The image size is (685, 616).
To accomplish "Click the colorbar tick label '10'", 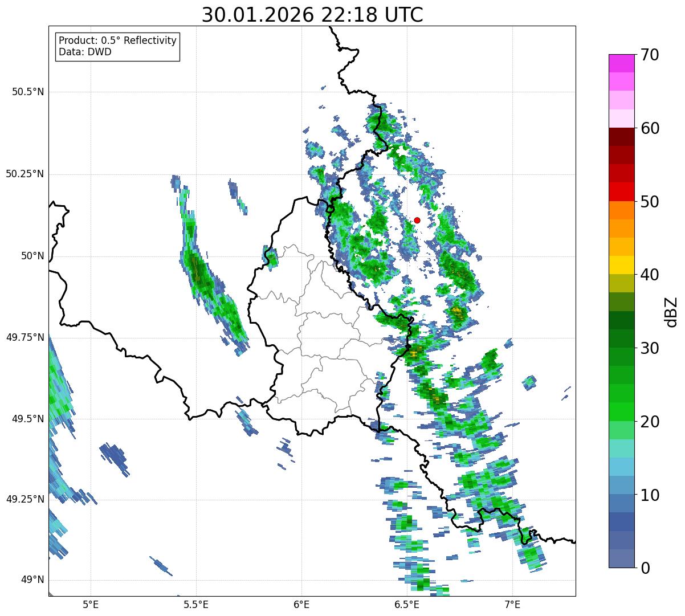I will pyautogui.click(x=650, y=495).
